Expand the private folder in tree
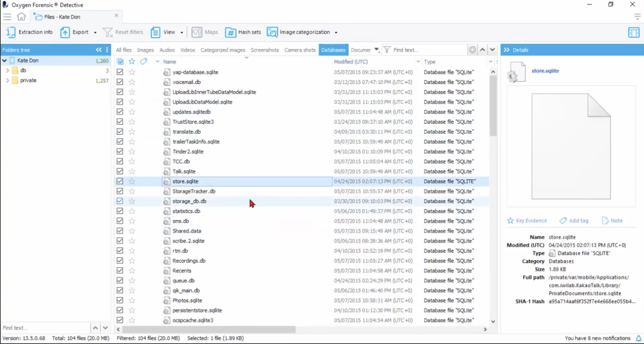This screenshot has width=644, height=344. [7, 80]
